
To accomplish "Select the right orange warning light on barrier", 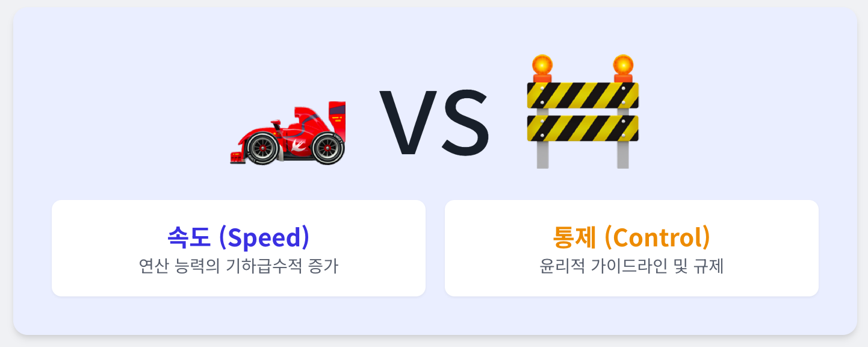I will pos(623,67).
